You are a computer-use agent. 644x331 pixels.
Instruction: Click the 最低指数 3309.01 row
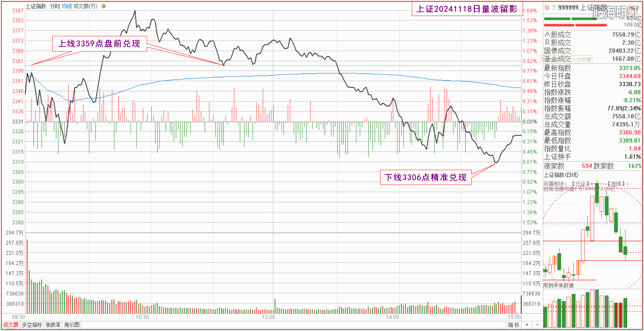(592, 141)
